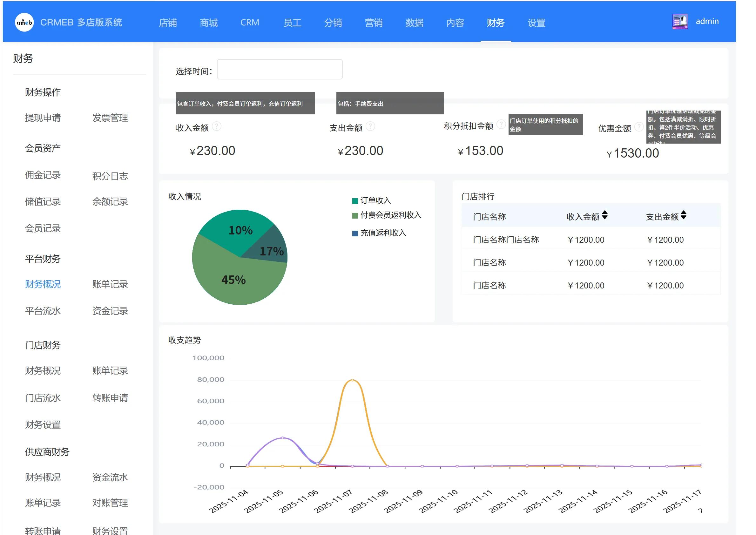Click the CRMEB logo icon
756x535 pixels.
[x=24, y=23]
